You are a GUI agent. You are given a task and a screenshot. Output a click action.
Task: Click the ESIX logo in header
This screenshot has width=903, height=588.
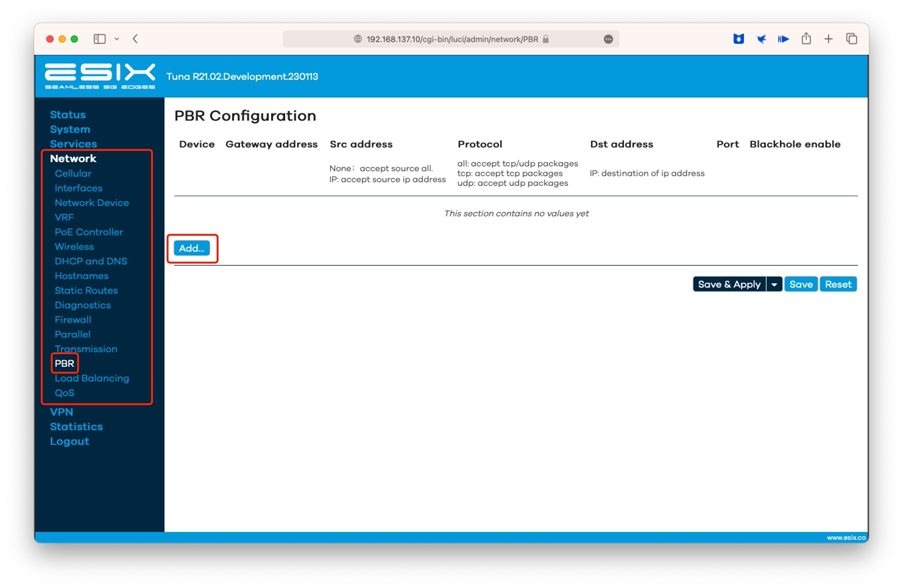[x=100, y=76]
